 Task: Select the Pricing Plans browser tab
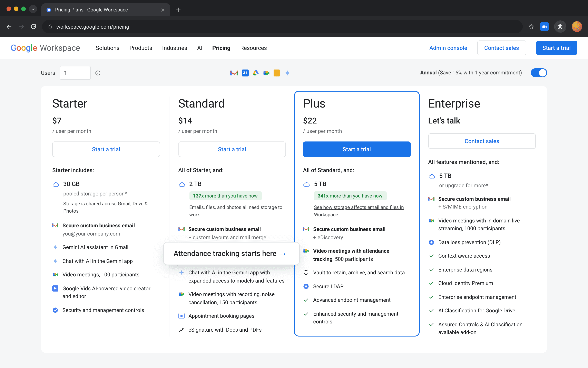106,10
